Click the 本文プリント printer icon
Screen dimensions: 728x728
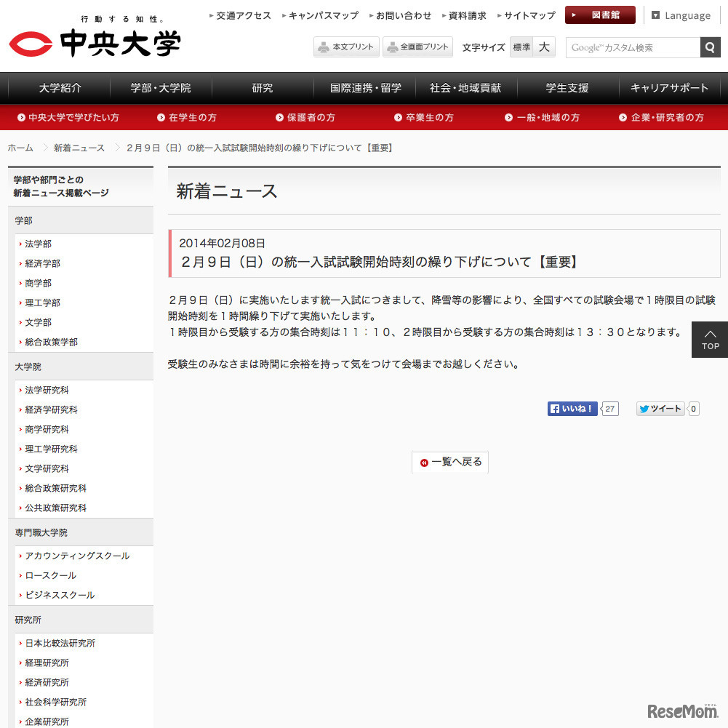tap(322, 47)
